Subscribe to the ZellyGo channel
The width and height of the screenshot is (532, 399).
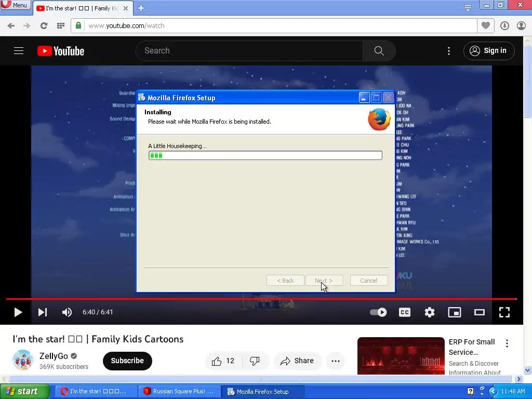[127, 361]
